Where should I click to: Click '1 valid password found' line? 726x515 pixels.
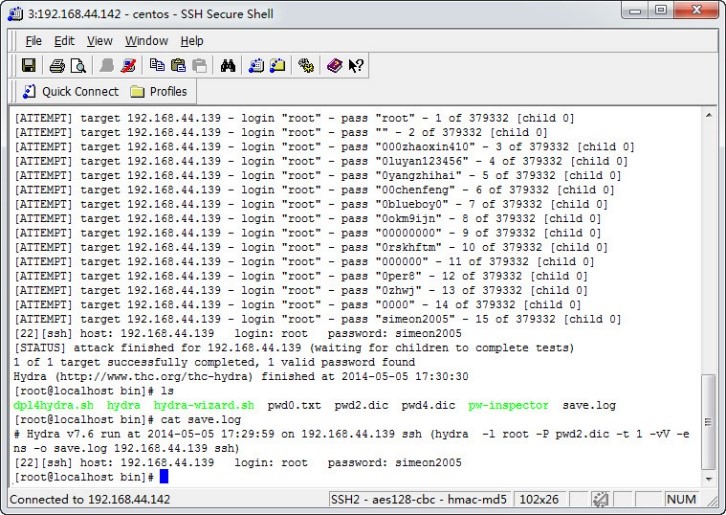pos(214,362)
